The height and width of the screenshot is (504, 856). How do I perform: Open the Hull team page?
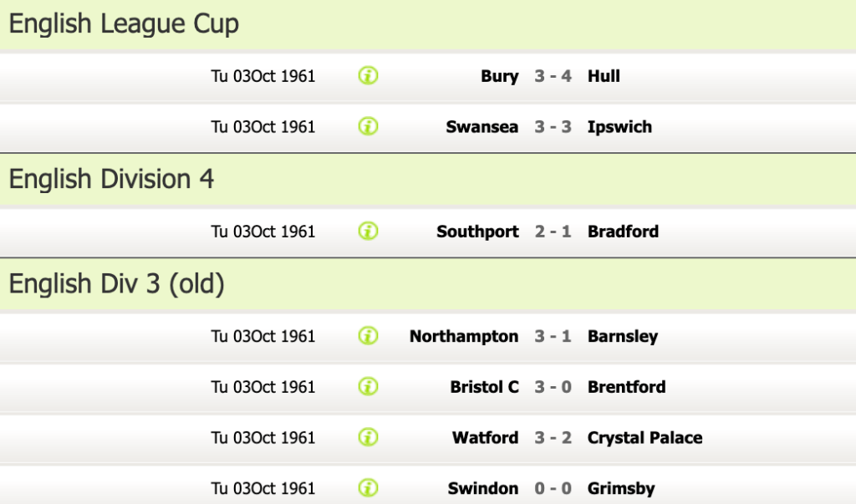coord(604,76)
